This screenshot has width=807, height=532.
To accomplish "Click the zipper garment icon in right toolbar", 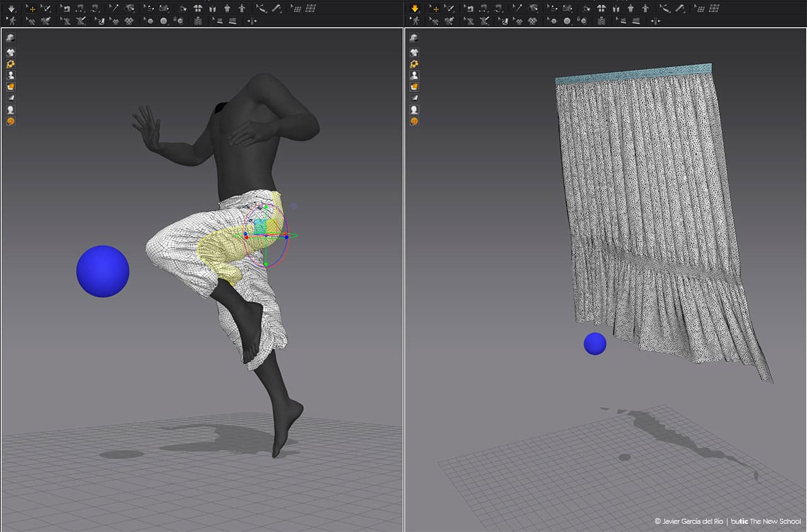I will point(601,21).
